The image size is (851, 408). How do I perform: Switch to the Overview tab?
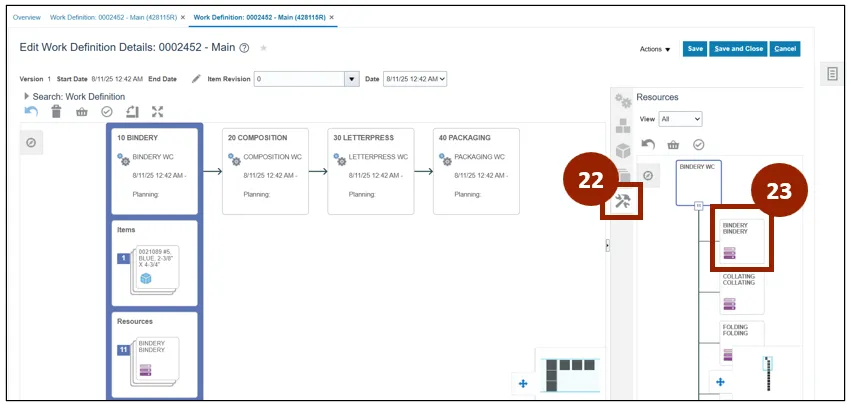click(x=27, y=17)
